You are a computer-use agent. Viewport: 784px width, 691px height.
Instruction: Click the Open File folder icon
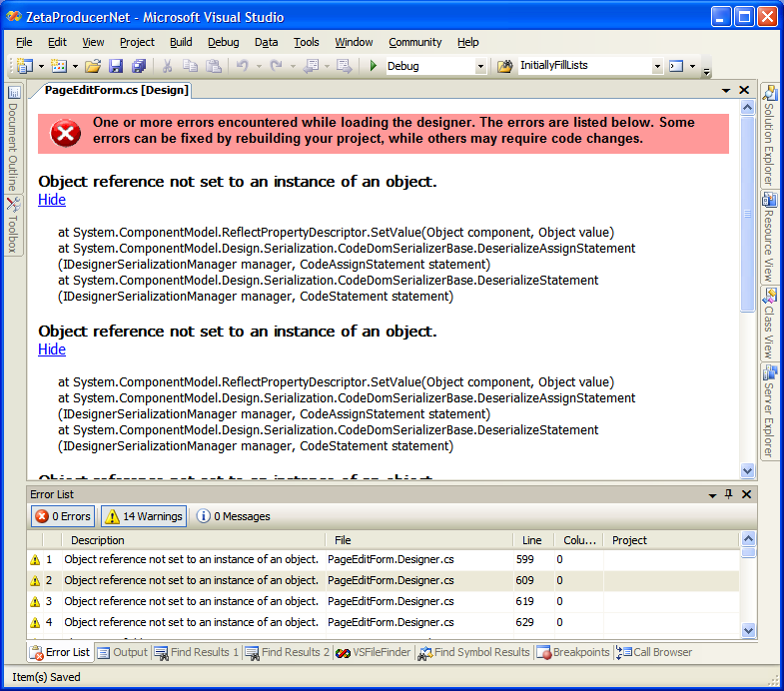93,66
